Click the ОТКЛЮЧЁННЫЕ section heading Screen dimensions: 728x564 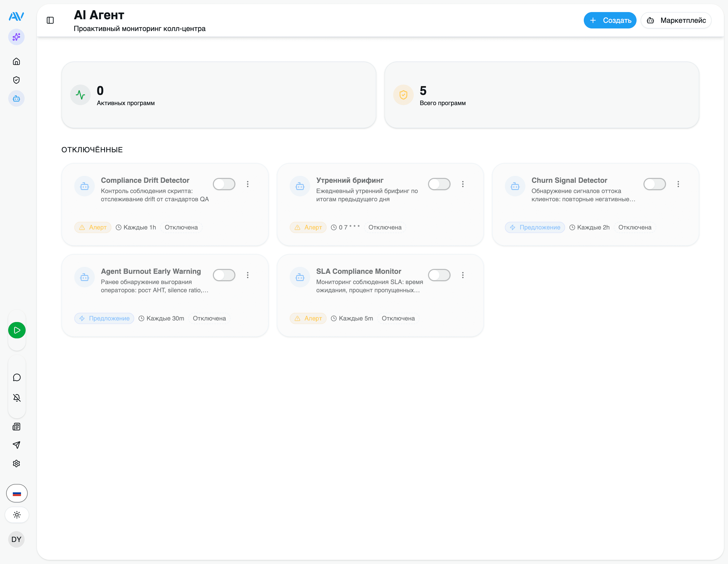(92, 150)
